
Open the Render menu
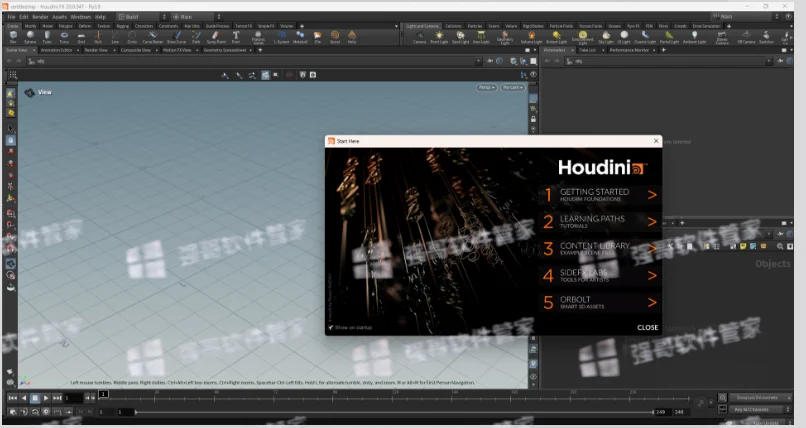(x=40, y=17)
